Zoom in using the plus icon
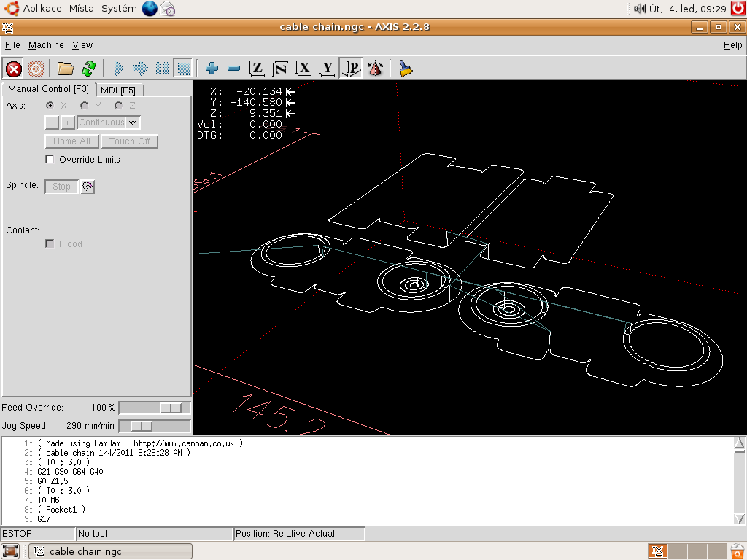Screen dimensions: 747x560 (212, 69)
